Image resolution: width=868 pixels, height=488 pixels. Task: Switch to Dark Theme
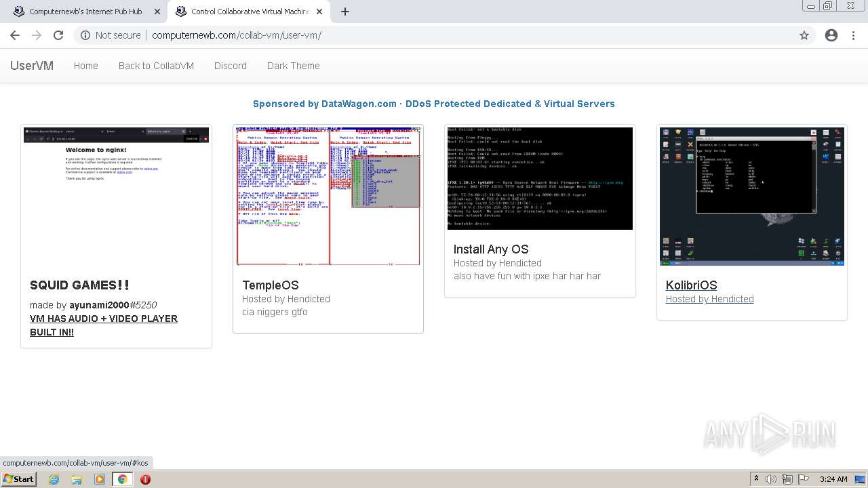[x=294, y=66]
